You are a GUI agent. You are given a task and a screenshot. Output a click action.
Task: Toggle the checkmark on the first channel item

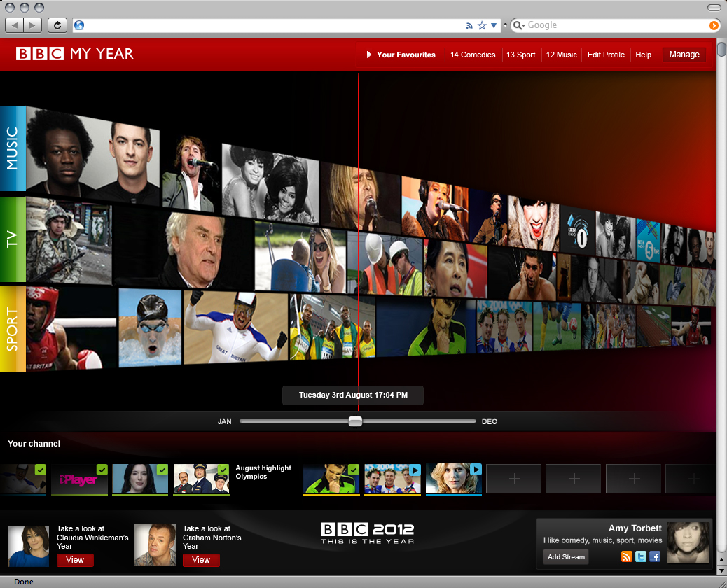click(x=41, y=470)
